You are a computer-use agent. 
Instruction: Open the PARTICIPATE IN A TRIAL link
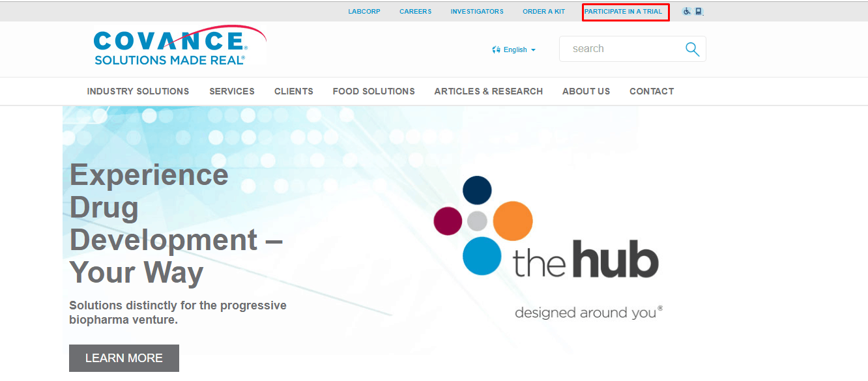pyautogui.click(x=623, y=12)
